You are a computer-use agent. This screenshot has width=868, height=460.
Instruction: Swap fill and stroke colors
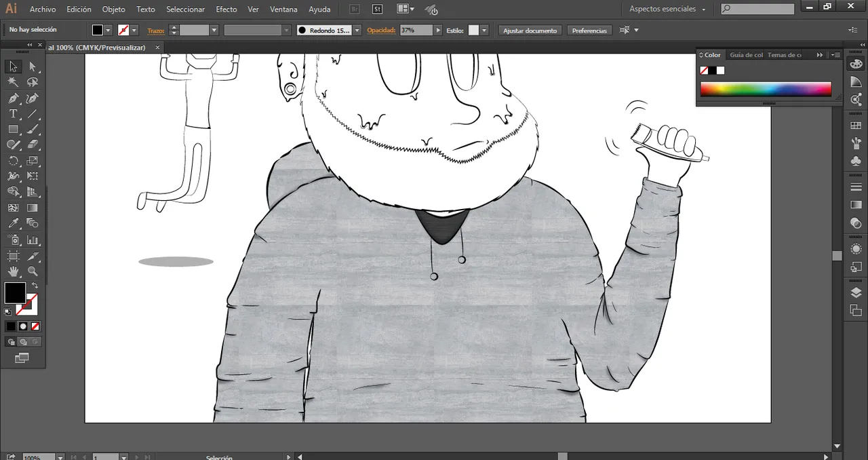pos(35,286)
